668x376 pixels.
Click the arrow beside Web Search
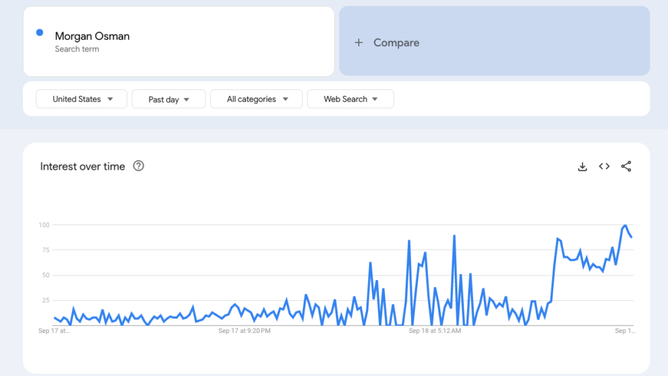[x=375, y=99]
